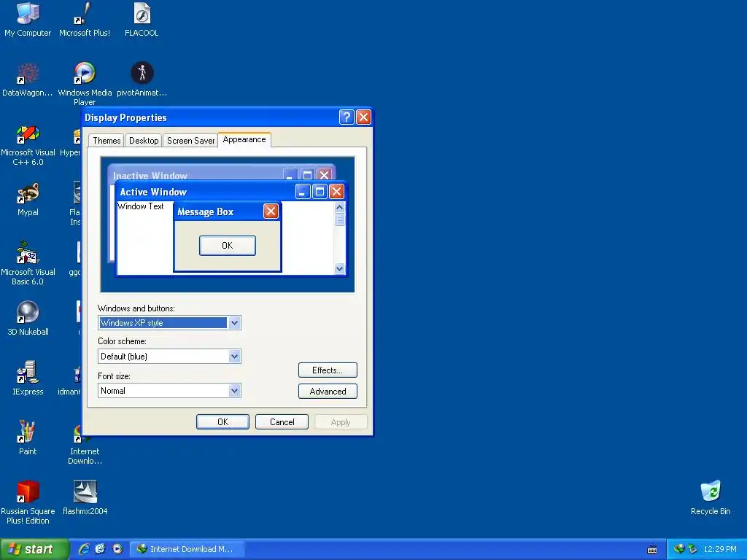Expand the Font size dropdown

click(x=234, y=391)
